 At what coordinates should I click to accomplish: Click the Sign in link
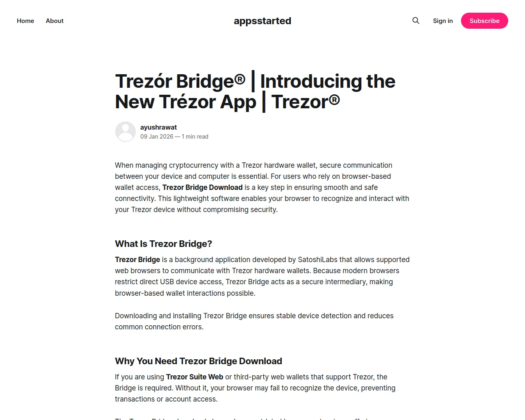[443, 21]
